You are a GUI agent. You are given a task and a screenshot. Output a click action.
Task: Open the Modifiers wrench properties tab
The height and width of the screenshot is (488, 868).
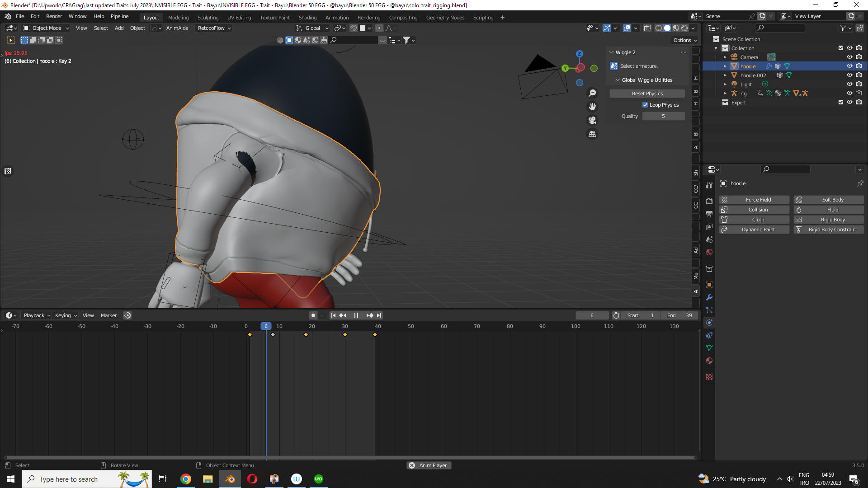click(x=709, y=297)
